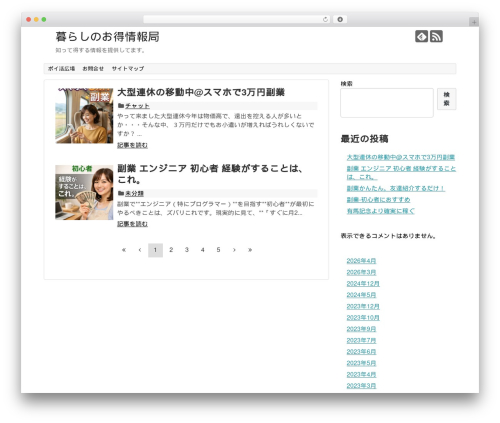Open お問合せ menu item
The height and width of the screenshot is (423, 500).
[93, 68]
